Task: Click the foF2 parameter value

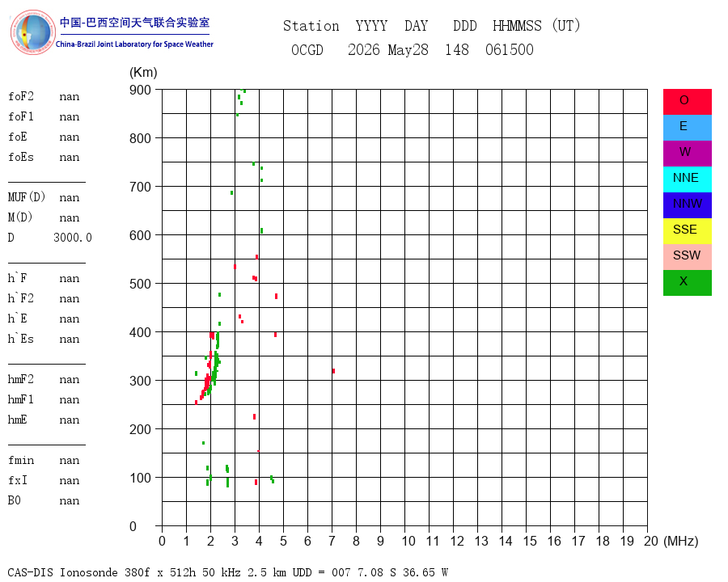Action: click(x=70, y=97)
